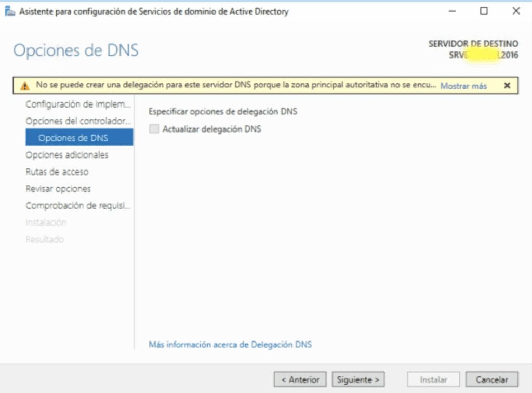
Task: Enable the Actualizar delegación DNS checkbox
Action: coord(153,128)
